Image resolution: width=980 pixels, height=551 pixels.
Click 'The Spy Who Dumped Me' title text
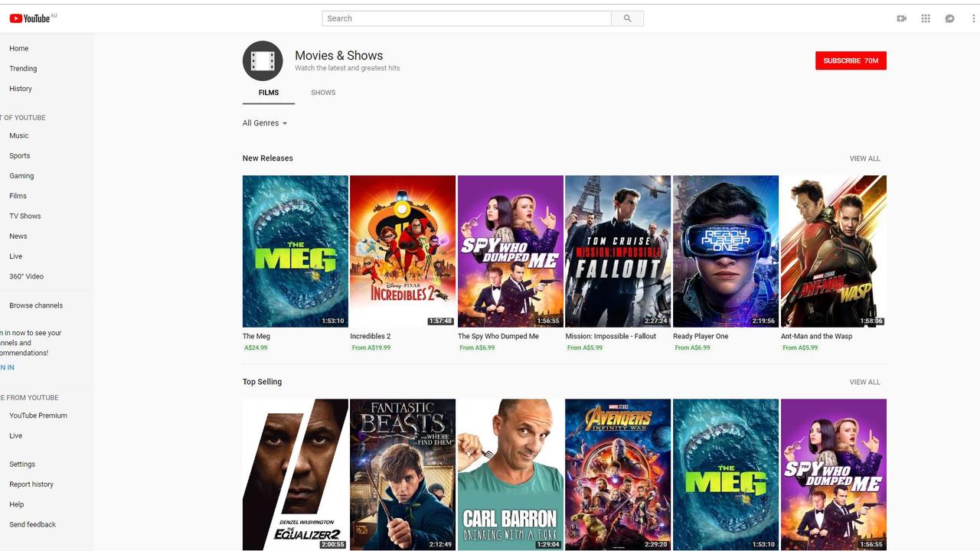498,336
